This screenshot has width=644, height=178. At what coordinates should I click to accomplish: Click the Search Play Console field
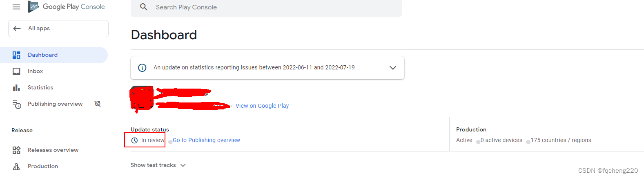pyautogui.click(x=270, y=7)
